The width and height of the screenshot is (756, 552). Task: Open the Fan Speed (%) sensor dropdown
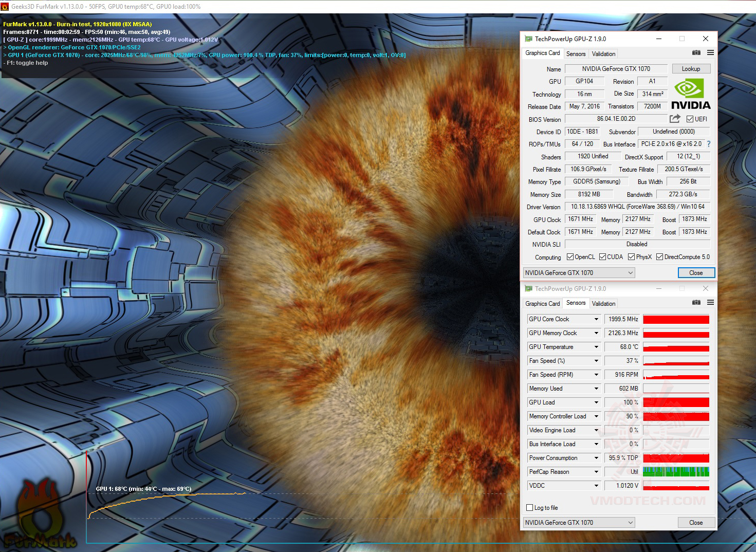coord(596,361)
